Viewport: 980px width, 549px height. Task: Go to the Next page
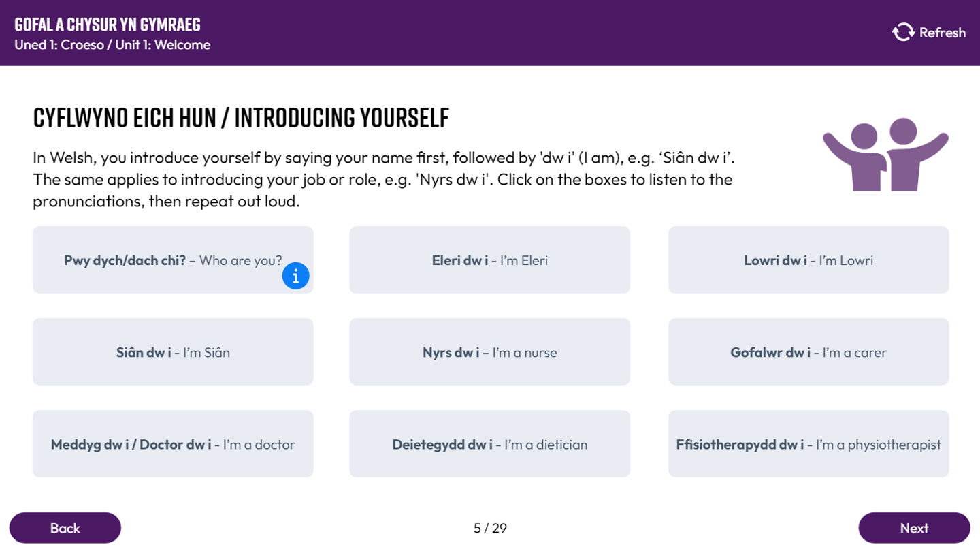coord(913,528)
